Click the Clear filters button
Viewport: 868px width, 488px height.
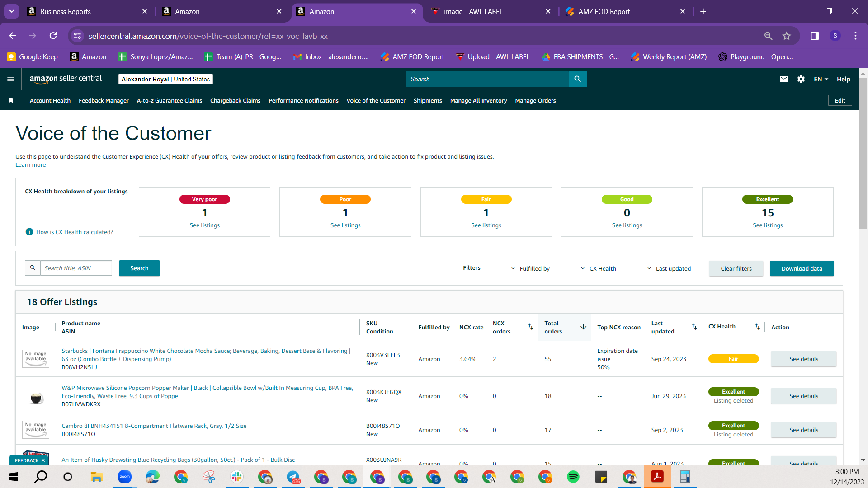736,268
